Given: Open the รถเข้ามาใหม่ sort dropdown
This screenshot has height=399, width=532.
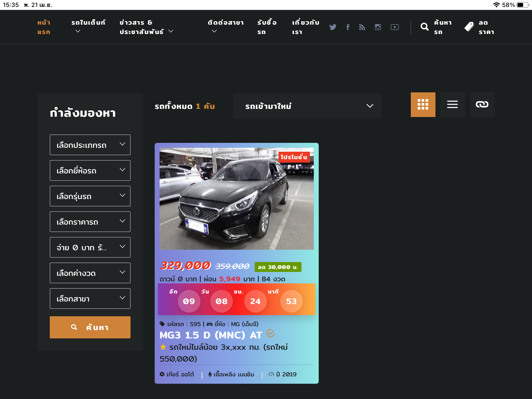Looking at the screenshot, I should click(x=307, y=106).
